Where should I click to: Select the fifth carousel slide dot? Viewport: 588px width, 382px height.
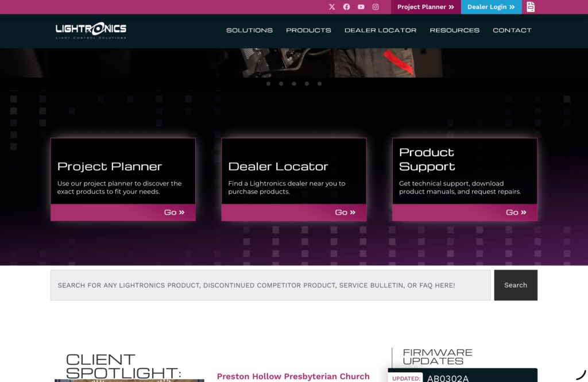(x=319, y=84)
